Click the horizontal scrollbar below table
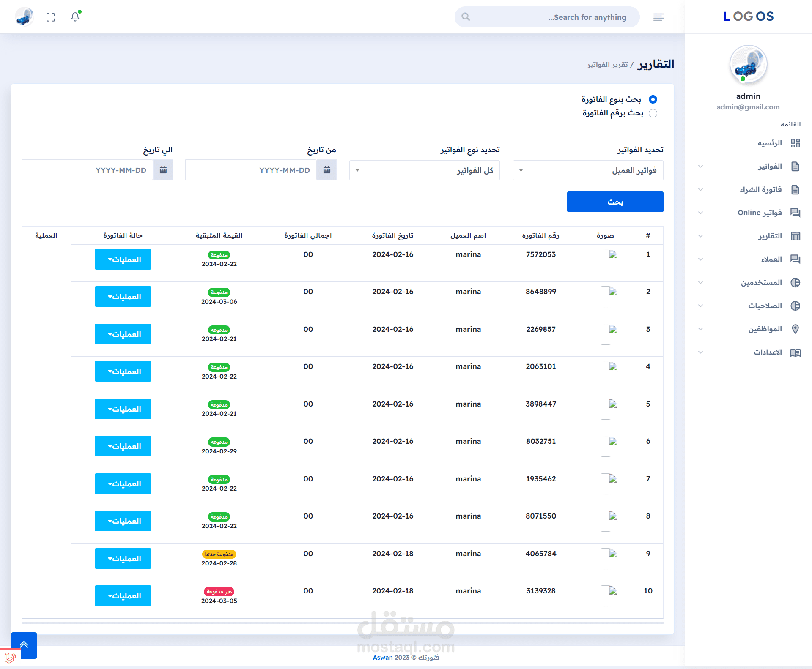 pyautogui.click(x=343, y=623)
